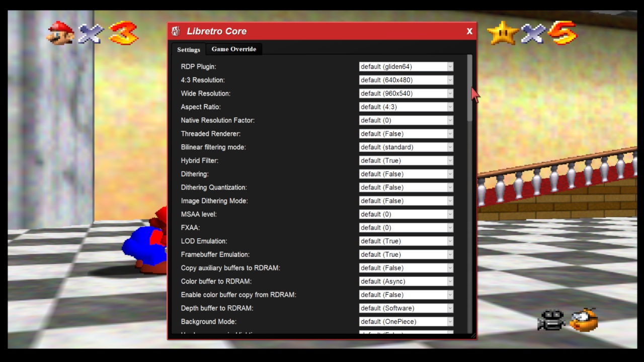Open the Bilinear filtering mode dropdown
The width and height of the screenshot is (644, 362).
tap(406, 147)
